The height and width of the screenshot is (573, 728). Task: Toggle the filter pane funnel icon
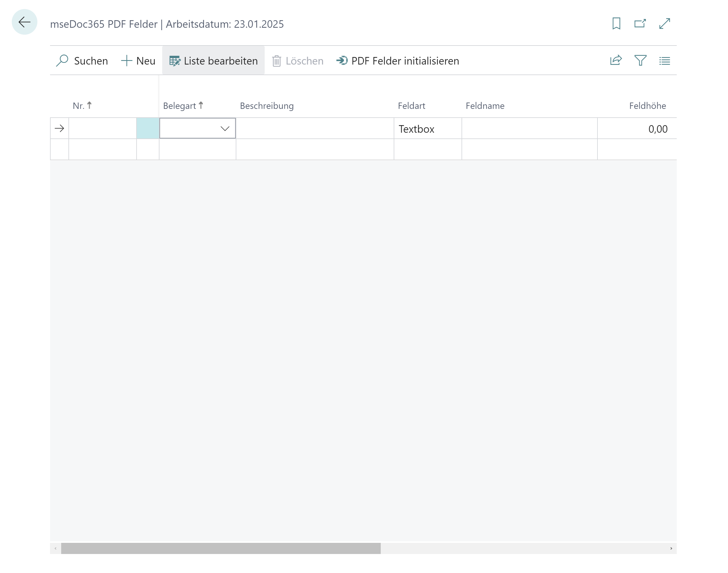coord(640,61)
